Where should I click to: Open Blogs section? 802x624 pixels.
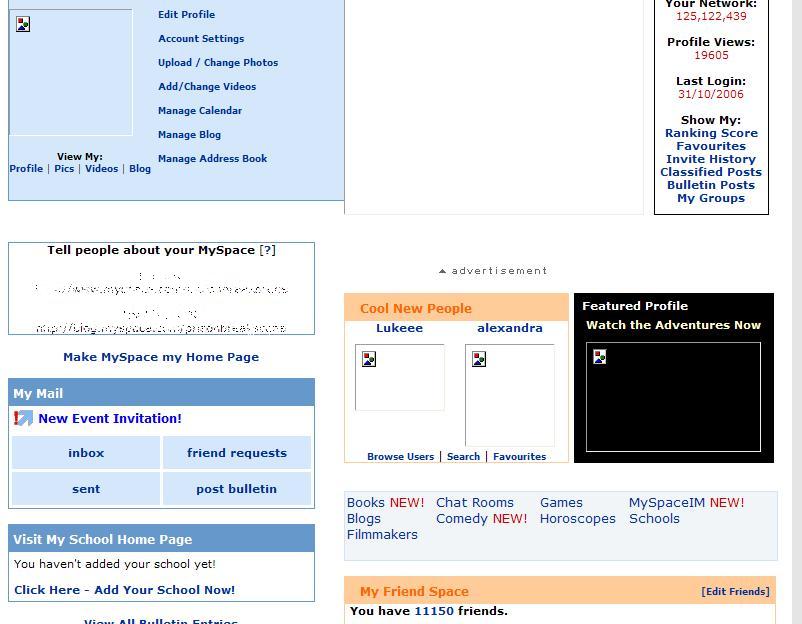[364, 519]
